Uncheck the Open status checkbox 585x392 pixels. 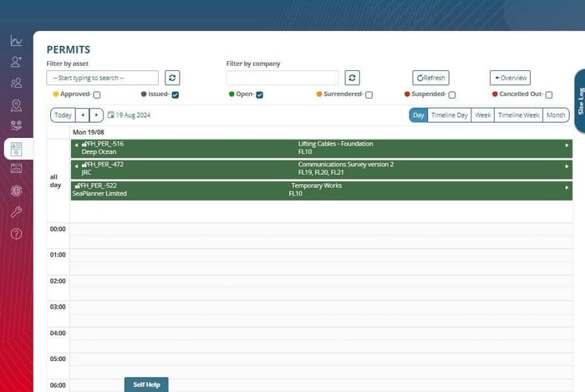point(260,94)
